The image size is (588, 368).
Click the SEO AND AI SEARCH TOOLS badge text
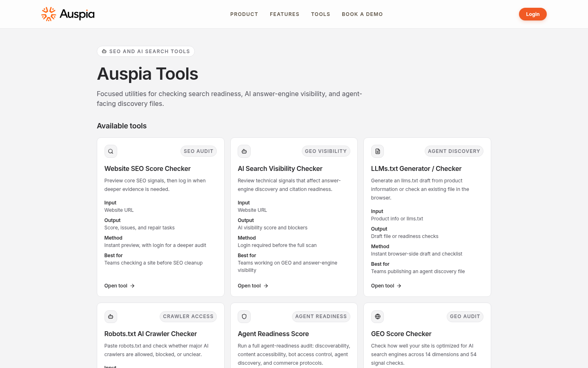click(149, 52)
